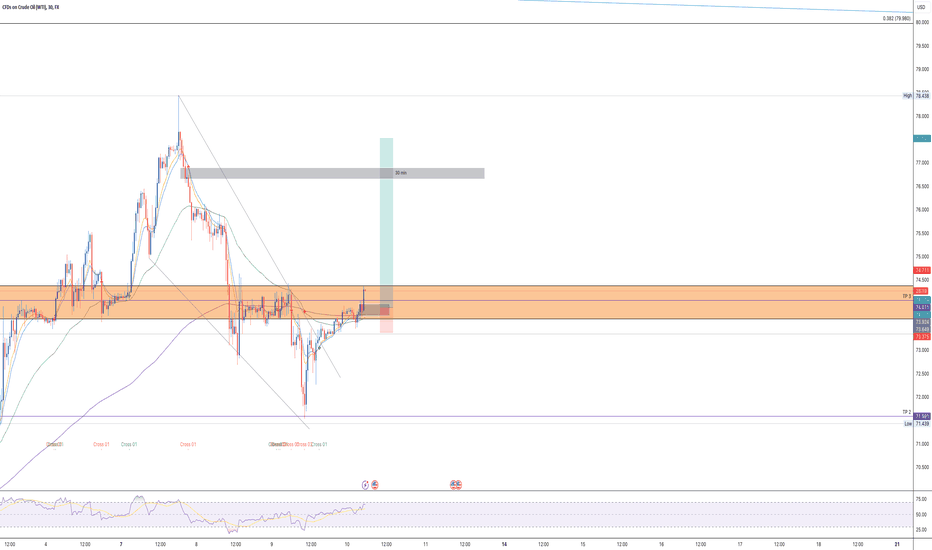Click the lightning economic event icon
The width and height of the screenshot is (932, 550).
(x=365, y=485)
